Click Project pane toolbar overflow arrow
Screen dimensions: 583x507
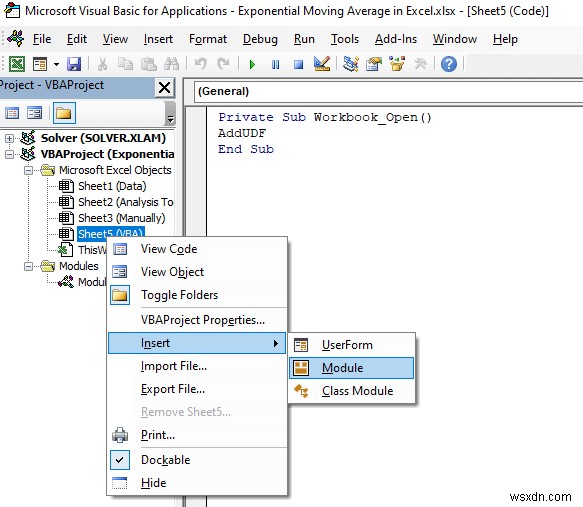170,113
